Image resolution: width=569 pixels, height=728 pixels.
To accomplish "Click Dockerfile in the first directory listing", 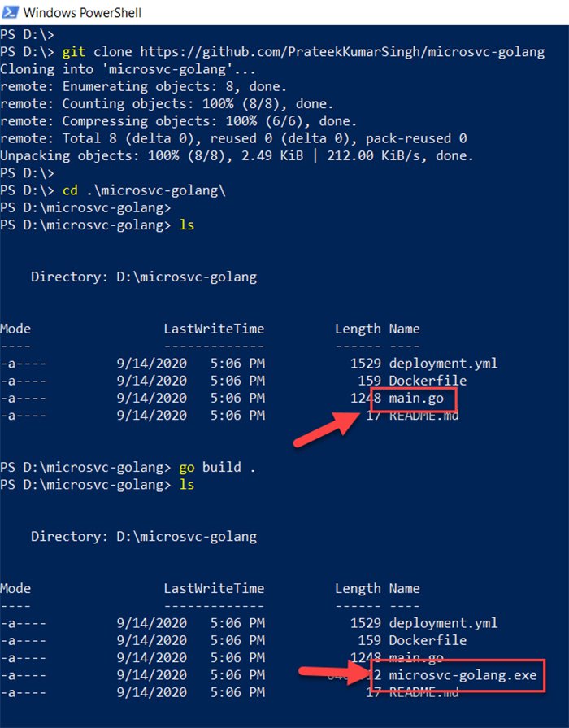I will [427, 381].
